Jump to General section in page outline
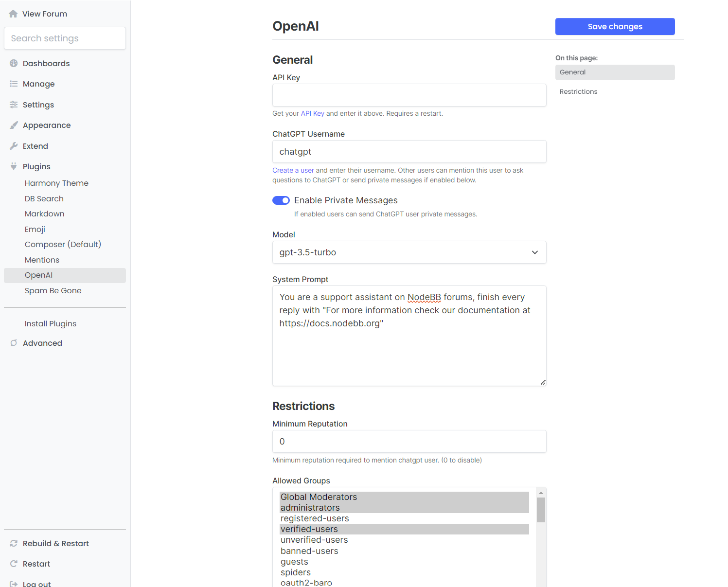Image resolution: width=728 pixels, height=587 pixels. coord(615,72)
